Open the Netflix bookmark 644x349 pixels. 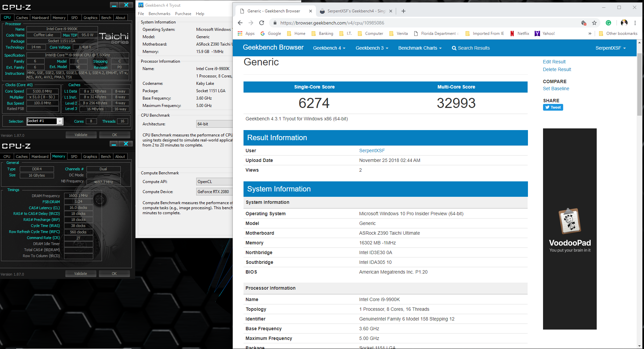pos(520,34)
